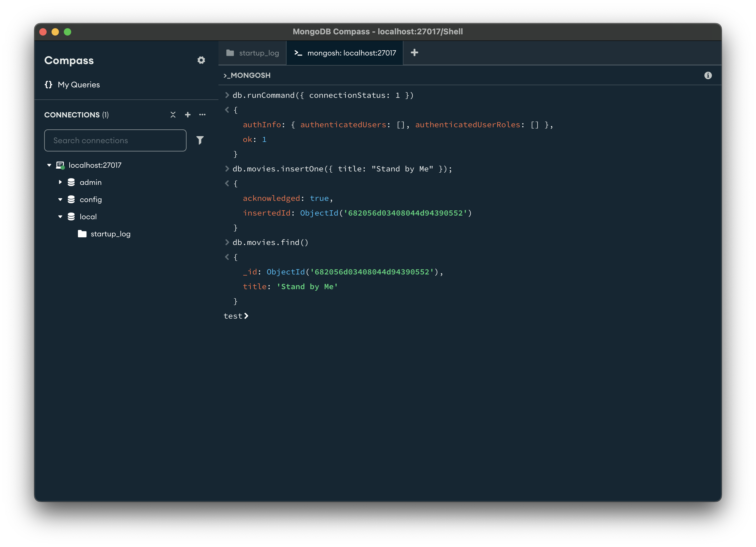Click the localhost:27017 server icon
This screenshot has width=756, height=547.
click(x=60, y=165)
